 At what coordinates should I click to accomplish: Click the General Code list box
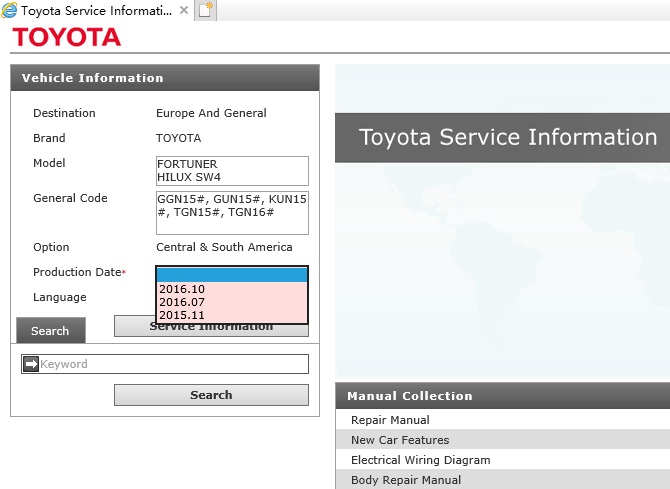pos(232,213)
